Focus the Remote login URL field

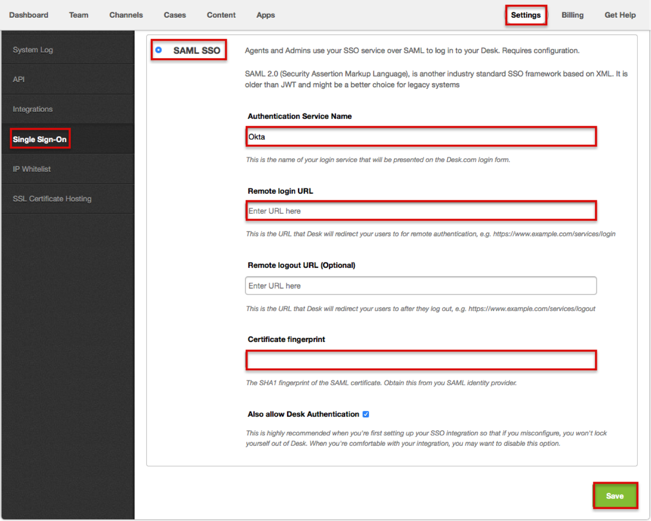[421, 211]
